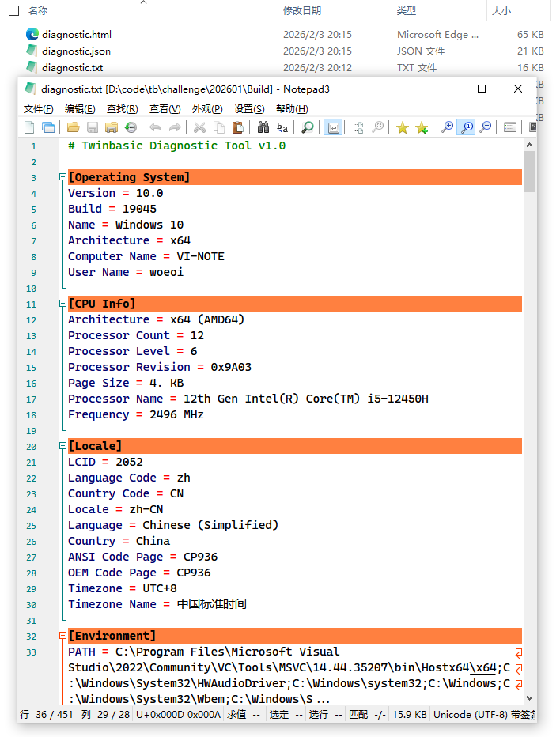Toggle the reset zoom toolbar button
The width and height of the screenshot is (560, 737).
(x=467, y=127)
